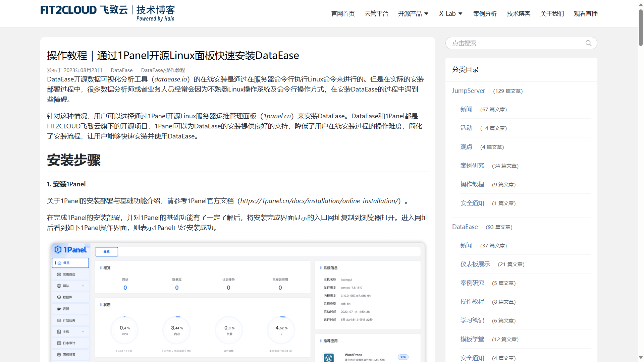The height and width of the screenshot is (362, 644).
Task: Open 模板学堂 category (12 篇文章)
Action: [x=472, y=339]
